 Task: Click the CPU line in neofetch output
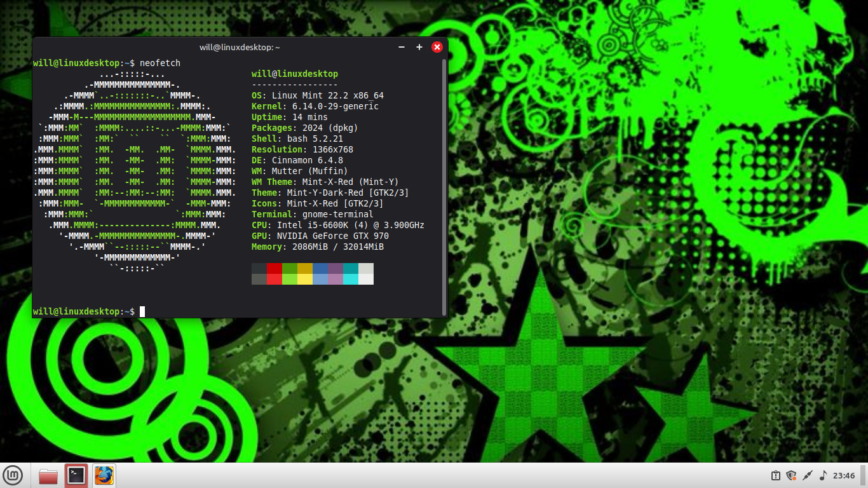[337, 225]
